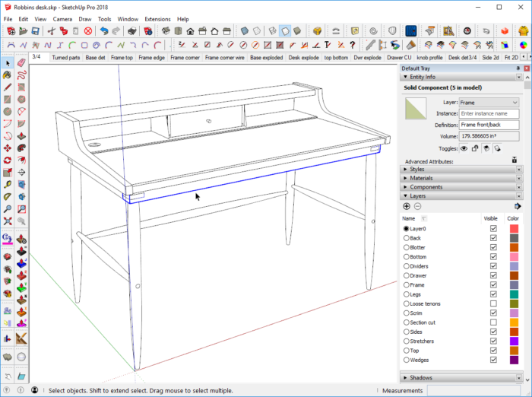
Task: Activate the Freehand drawing tool
Action: tap(21, 75)
